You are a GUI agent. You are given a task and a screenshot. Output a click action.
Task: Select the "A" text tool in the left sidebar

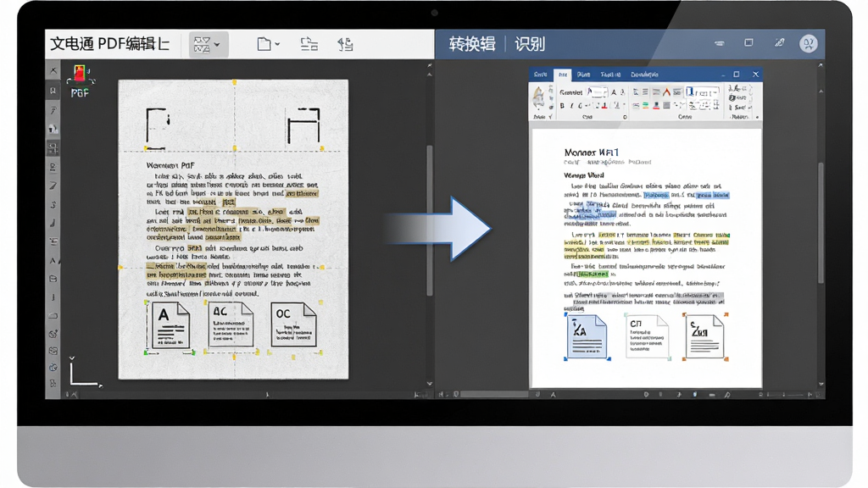(x=53, y=261)
